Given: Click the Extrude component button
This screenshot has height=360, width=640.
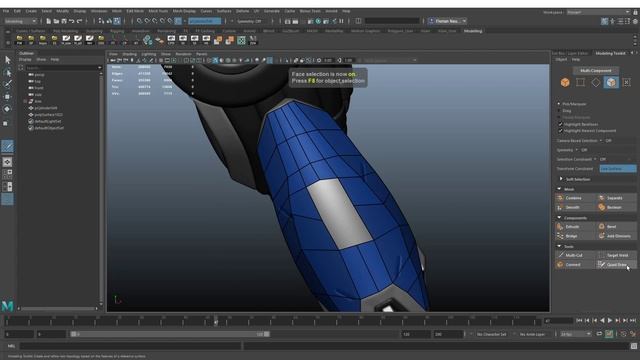Looking at the screenshot, I should point(572,227).
